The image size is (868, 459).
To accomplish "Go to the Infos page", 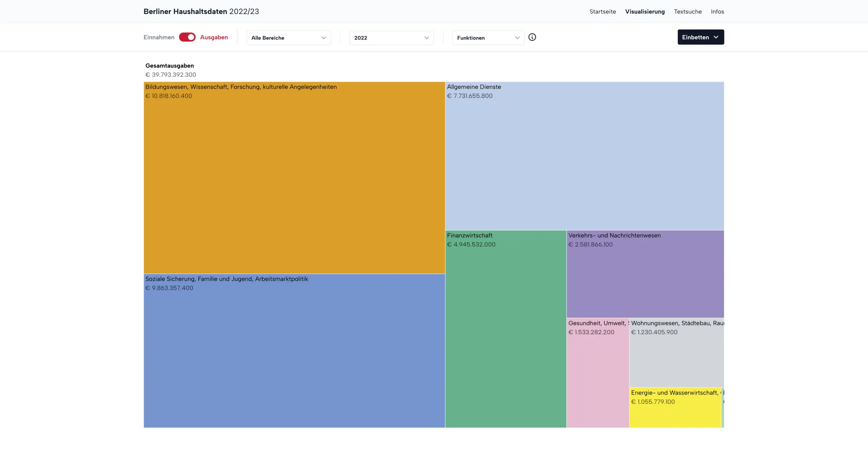I will [717, 11].
